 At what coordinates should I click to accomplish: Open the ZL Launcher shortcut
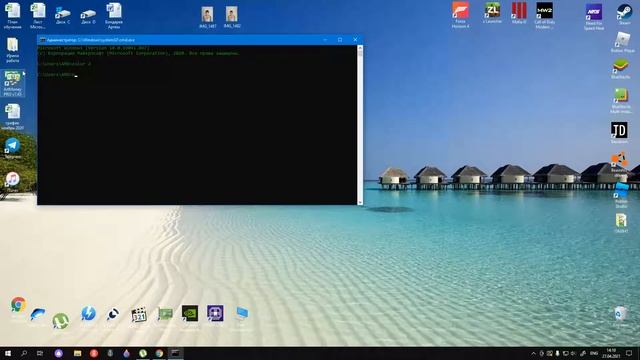coord(492,13)
